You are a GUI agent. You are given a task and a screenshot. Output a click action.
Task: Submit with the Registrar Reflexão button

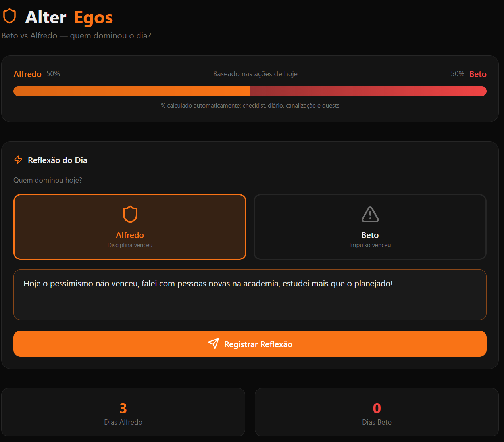[250, 344]
